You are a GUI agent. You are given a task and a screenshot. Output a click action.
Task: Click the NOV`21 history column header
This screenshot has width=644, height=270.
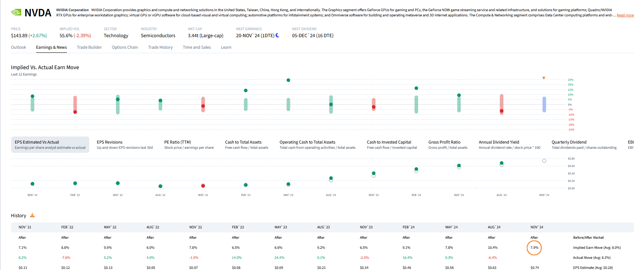[25, 227]
